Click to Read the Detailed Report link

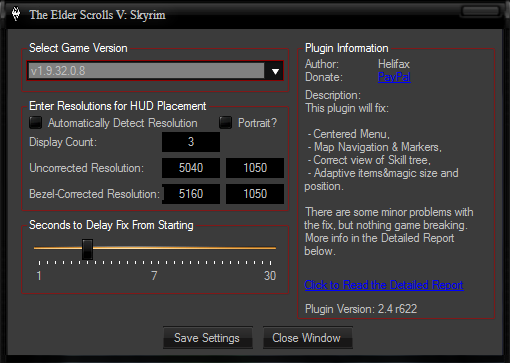(384, 285)
